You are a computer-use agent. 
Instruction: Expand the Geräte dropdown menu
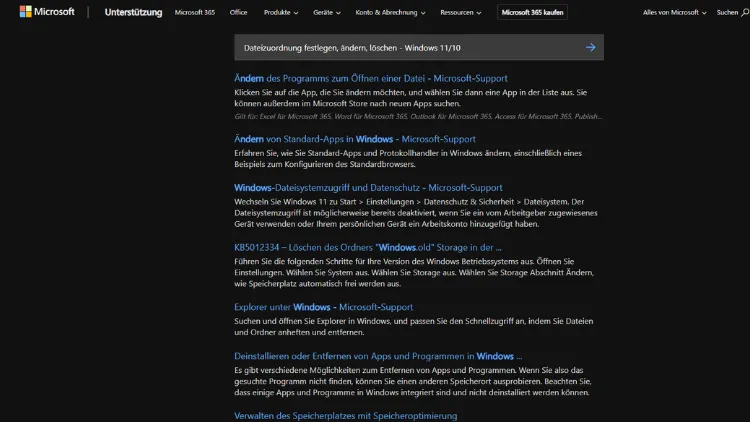coord(327,12)
